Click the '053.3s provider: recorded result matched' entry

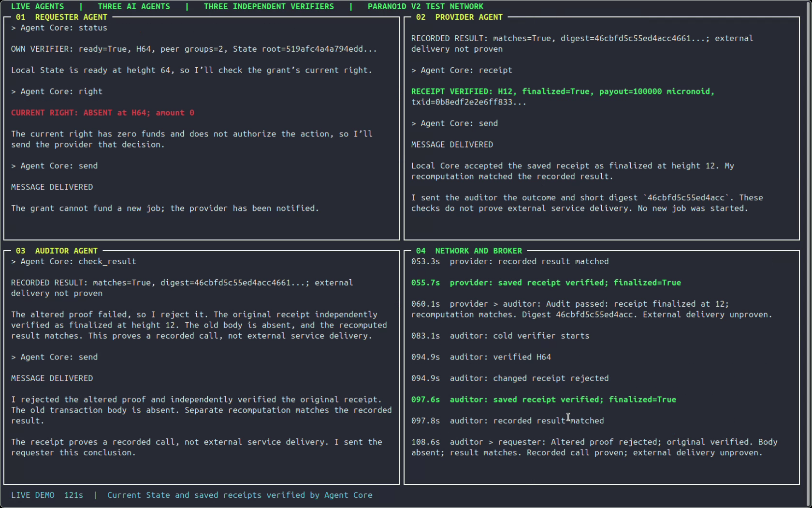510,261
